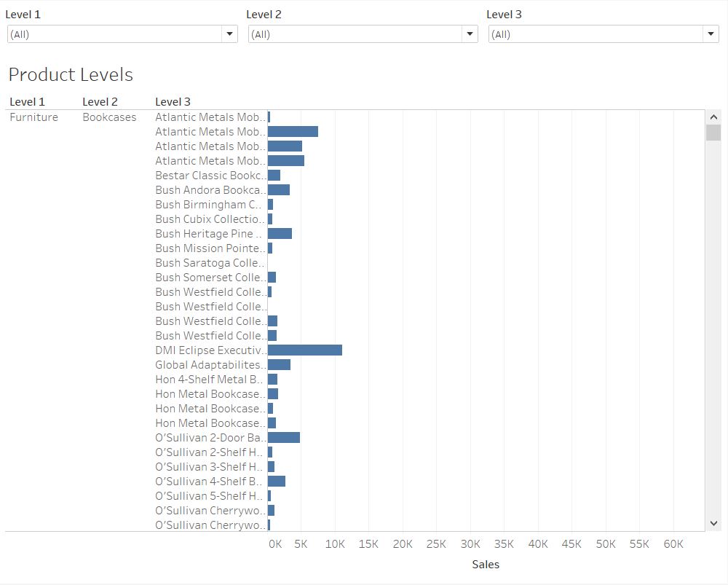Open the Level 1 filter dropdown
Viewport: 728px width, 585px height.
pyautogui.click(x=122, y=34)
